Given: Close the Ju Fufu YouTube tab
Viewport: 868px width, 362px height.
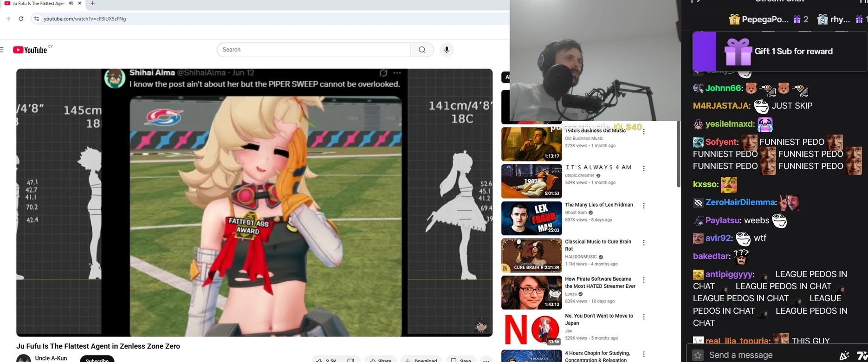Looking at the screenshot, I should 80,3.
